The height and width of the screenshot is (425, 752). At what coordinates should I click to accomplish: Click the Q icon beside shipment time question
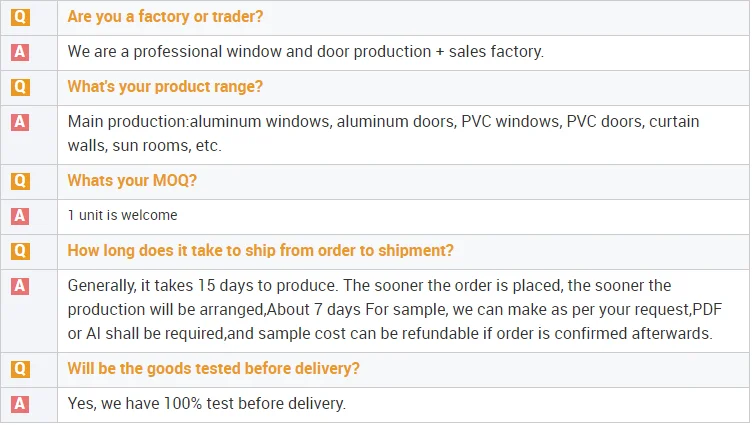(x=20, y=251)
